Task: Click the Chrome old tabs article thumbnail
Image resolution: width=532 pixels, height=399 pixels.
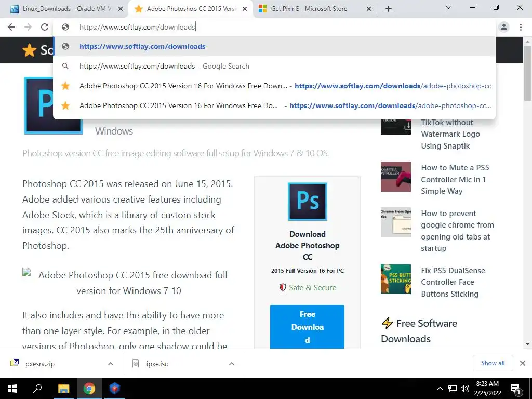Action: click(395, 222)
